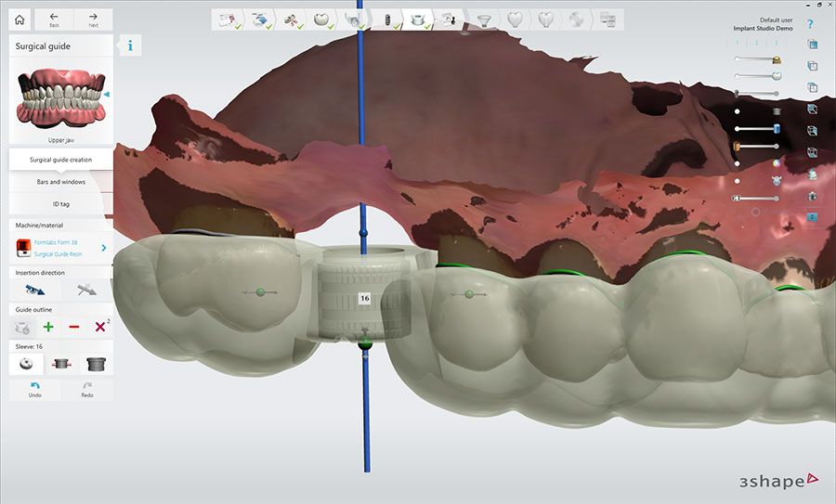Screen dimensions: 836x504
Task: Open the Bars and windows tab
Action: click(x=60, y=182)
